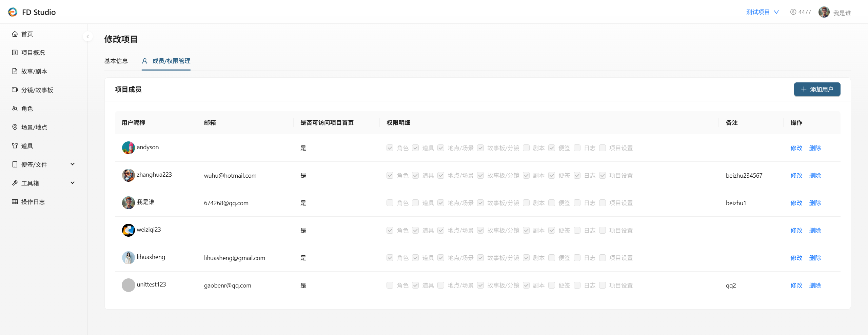Screen dimensions: 868x335
Task: Toggle 日志 checkbox for weiziqi23
Action: click(x=577, y=230)
